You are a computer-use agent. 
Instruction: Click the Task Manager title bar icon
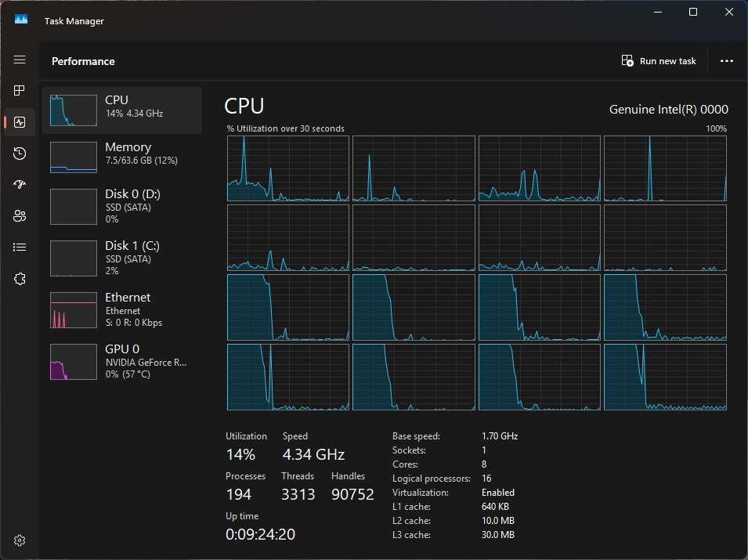click(x=21, y=20)
